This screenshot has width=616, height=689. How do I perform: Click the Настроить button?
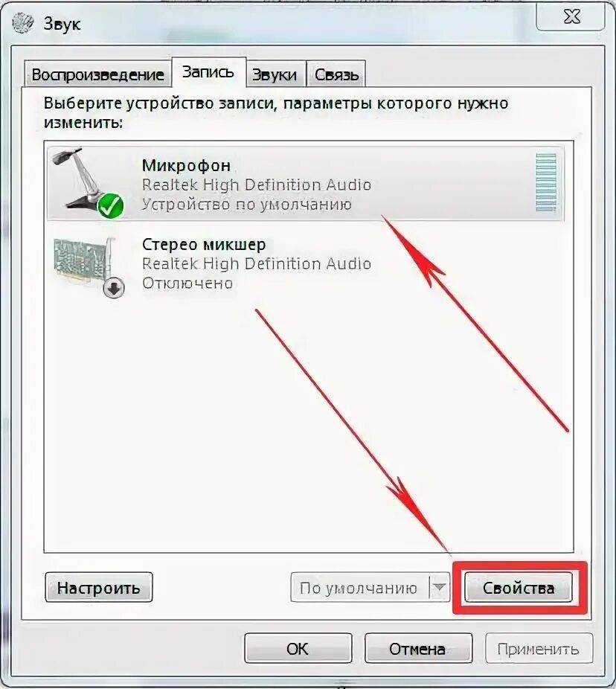tap(98, 587)
